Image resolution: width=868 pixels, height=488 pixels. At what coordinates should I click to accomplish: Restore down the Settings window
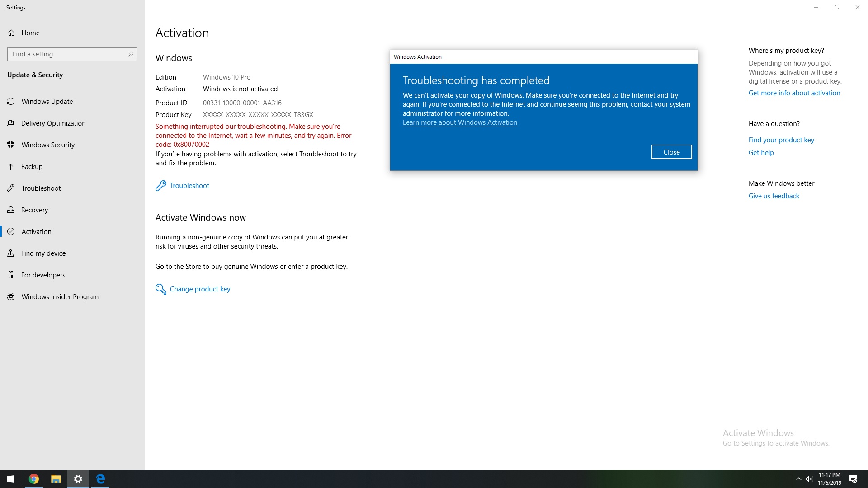tap(837, 7)
